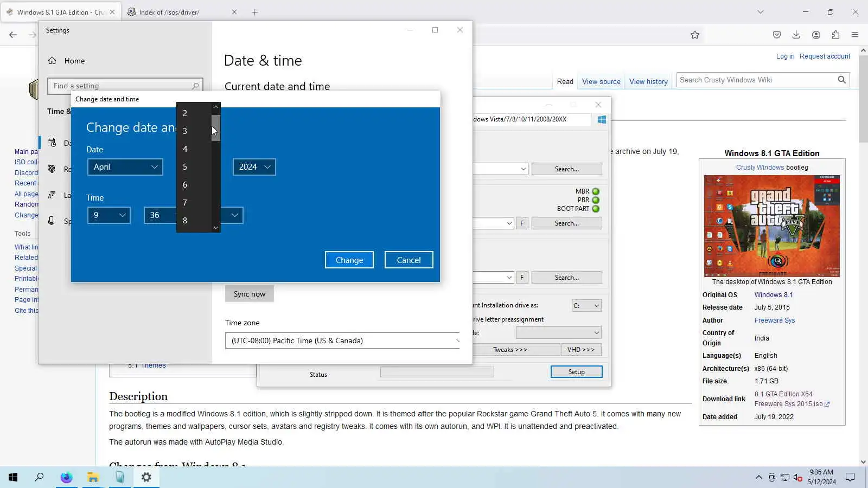Viewport: 868px width, 488px height.
Task: Open the notification center icon
Action: pyautogui.click(x=850, y=477)
